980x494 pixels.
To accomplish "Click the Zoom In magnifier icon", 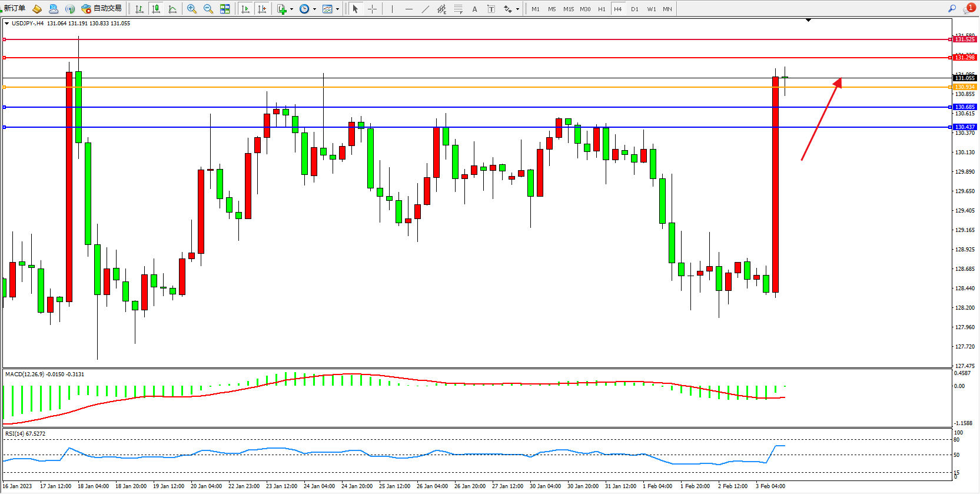I will tap(191, 9).
